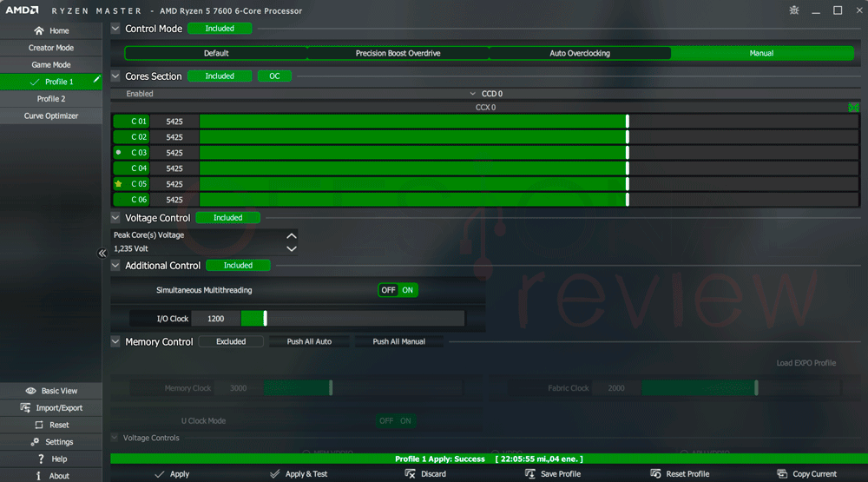Click the bug report icon in title bar

pos(794,10)
